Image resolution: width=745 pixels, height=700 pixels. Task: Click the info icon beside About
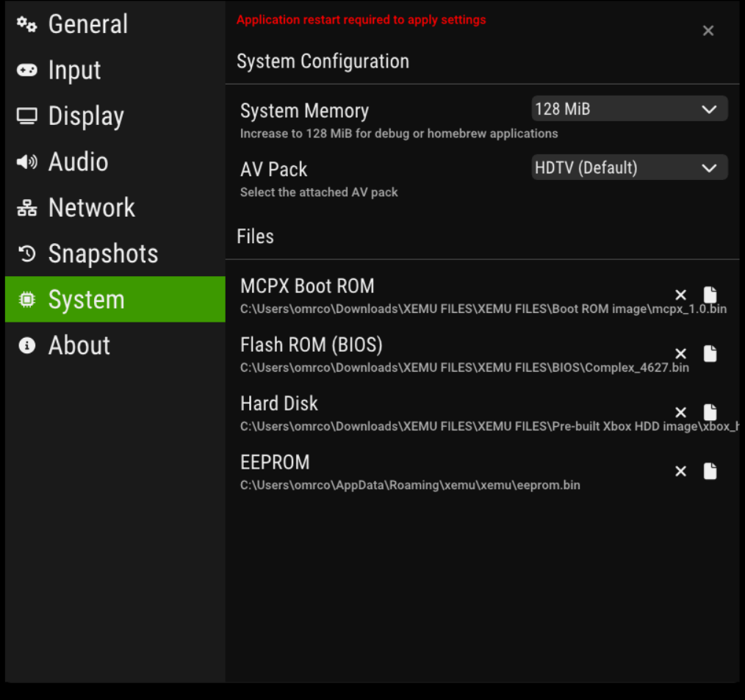click(x=26, y=345)
